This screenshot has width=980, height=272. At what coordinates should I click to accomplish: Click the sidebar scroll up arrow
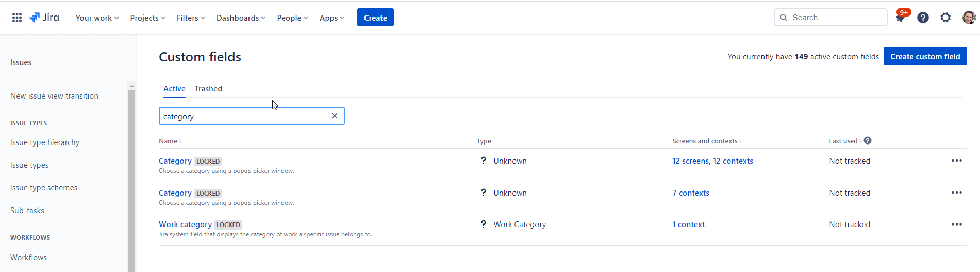131,85
